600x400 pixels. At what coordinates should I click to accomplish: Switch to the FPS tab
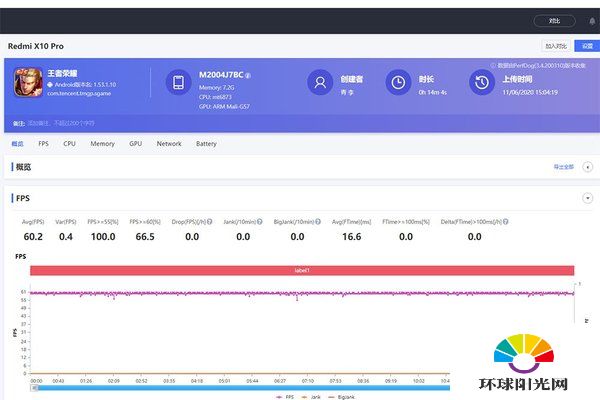43,144
